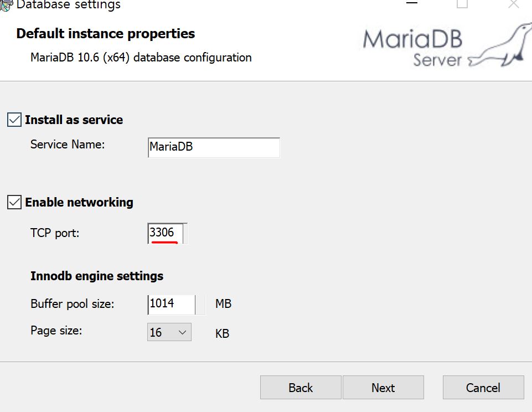Uncheck the Install as service checkbox
Viewport: 532px width, 412px height.
pyautogui.click(x=14, y=120)
